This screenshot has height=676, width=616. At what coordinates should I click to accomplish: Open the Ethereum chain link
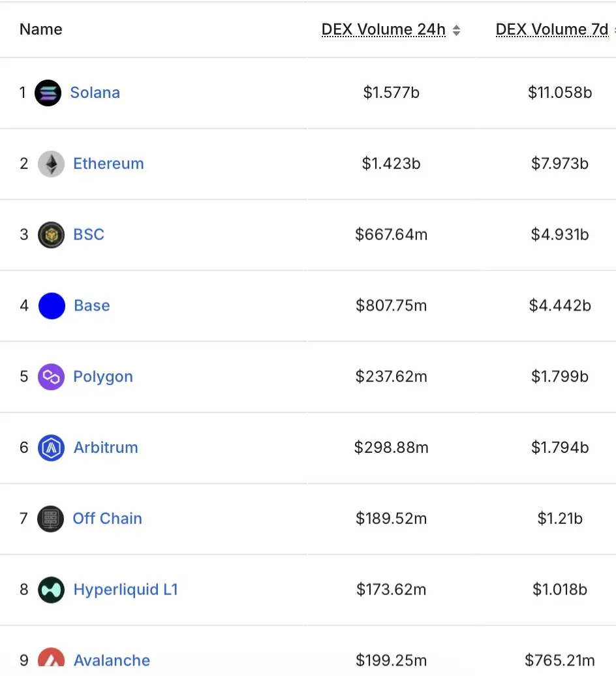pyautogui.click(x=108, y=164)
